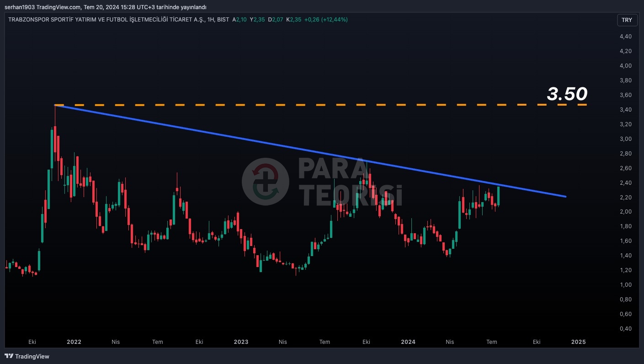Image resolution: width=644 pixels, height=364 pixels.
Task: Click the 0,80 price axis label
Action: pos(626,300)
